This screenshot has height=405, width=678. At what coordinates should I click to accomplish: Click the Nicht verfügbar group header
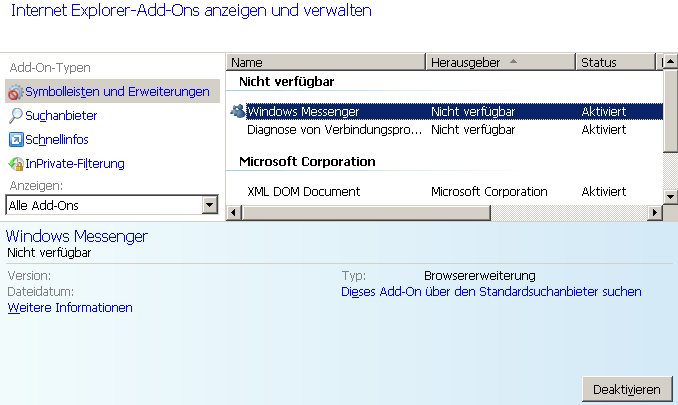[x=286, y=81]
